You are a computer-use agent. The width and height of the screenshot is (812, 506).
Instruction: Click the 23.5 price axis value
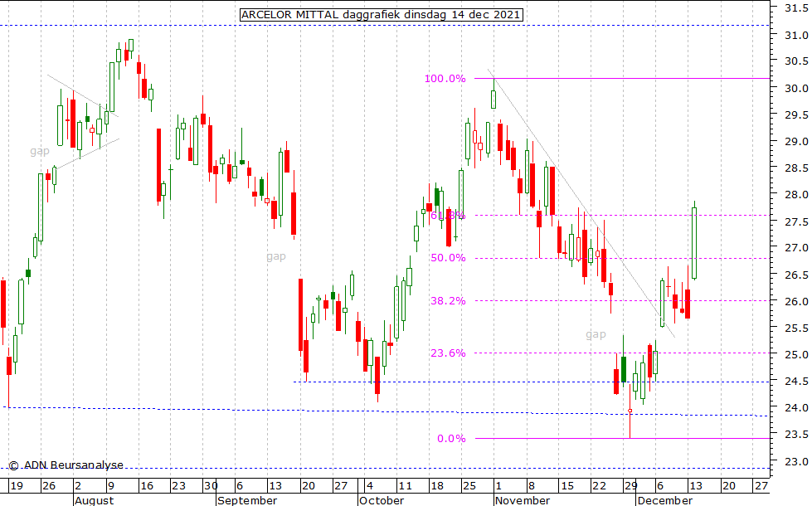coord(796,435)
